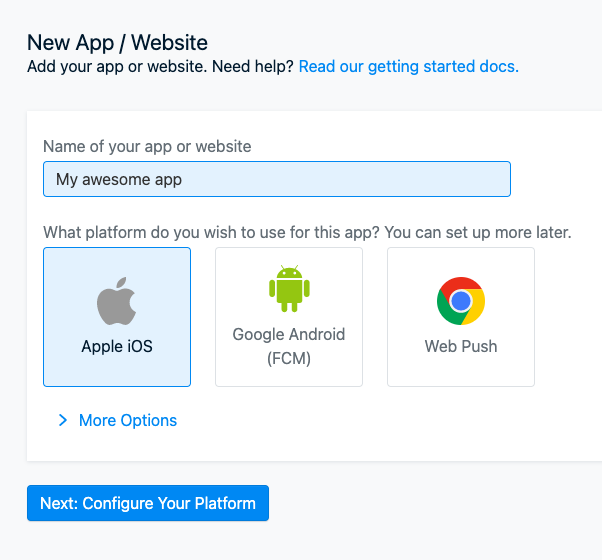Click the "Name of your app or website" label
The image size is (602, 560).
click(x=147, y=147)
